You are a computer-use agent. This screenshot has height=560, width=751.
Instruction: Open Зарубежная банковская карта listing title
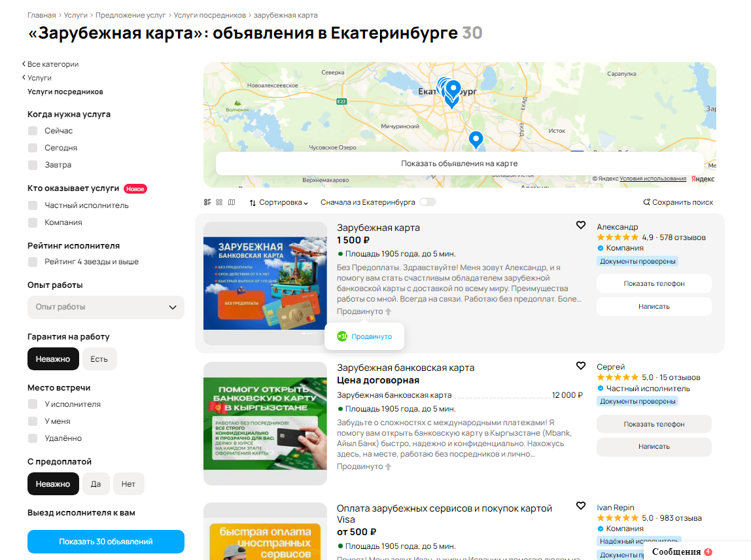pos(406,368)
